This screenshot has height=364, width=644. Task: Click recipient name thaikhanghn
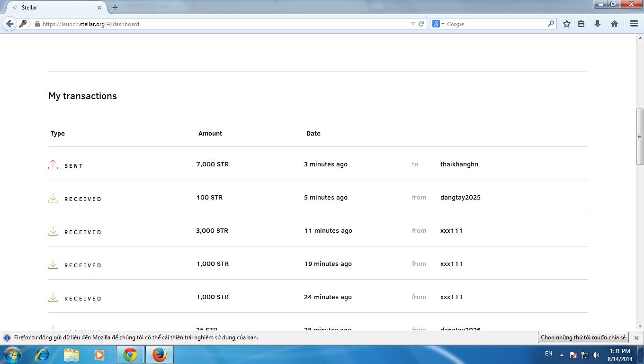tap(459, 164)
